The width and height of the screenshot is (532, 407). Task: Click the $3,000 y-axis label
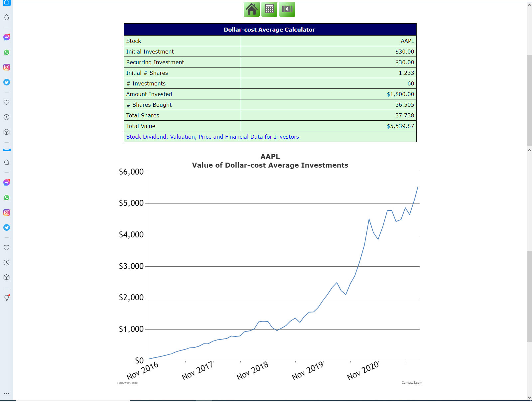click(131, 266)
